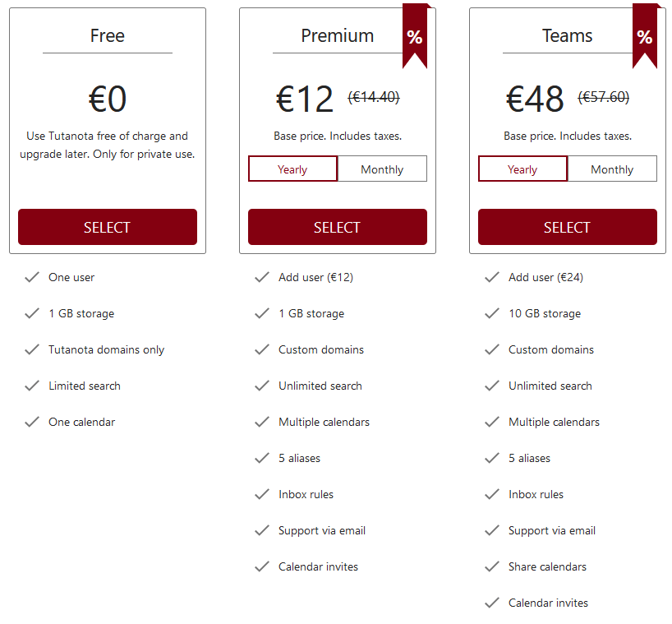Click checkmark icon beside One user
The width and height of the screenshot is (672, 624).
[32, 278]
